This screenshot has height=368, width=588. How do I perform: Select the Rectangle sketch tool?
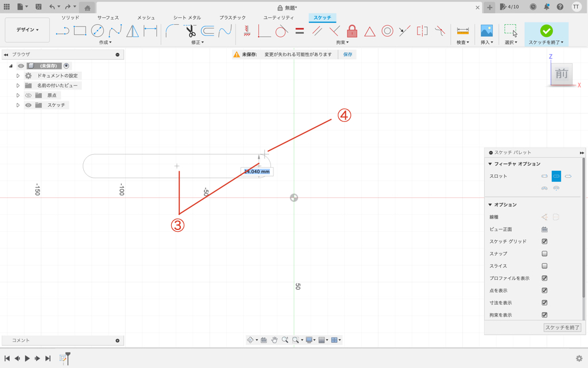click(x=80, y=31)
